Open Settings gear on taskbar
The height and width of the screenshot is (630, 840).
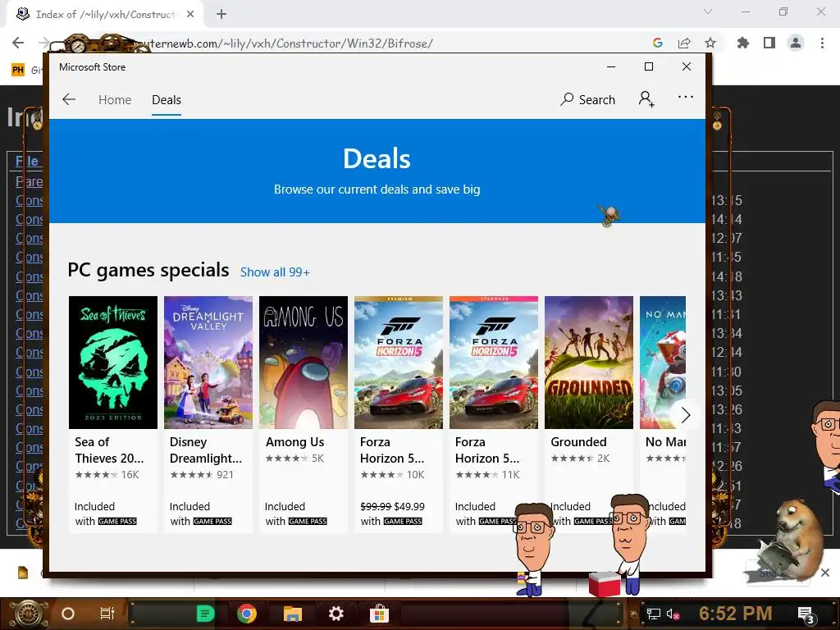pos(336,614)
